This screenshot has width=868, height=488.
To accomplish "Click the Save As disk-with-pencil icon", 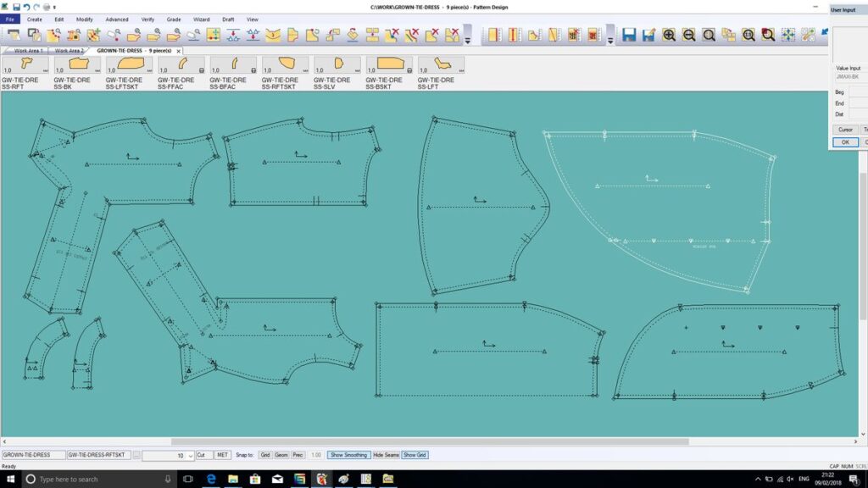I will click(x=648, y=35).
